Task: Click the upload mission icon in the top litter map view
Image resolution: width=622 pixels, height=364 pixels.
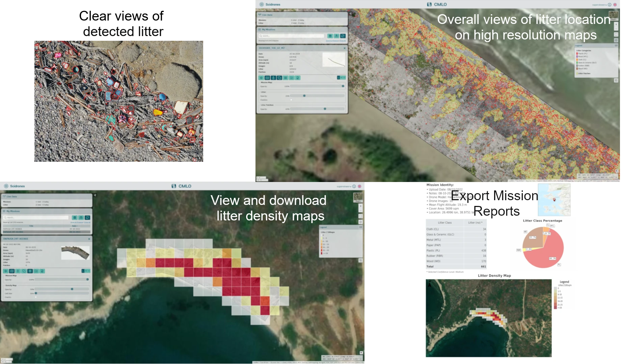Action: tap(336, 36)
